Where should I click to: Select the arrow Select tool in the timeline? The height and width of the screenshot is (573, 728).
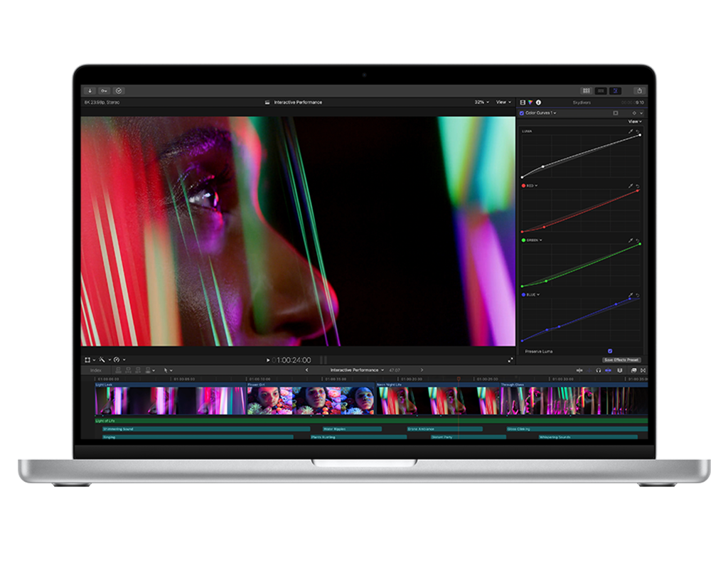coord(165,370)
